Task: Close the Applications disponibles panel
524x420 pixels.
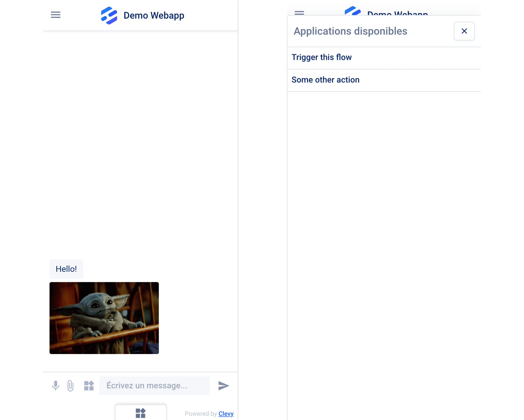Action: click(464, 31)
